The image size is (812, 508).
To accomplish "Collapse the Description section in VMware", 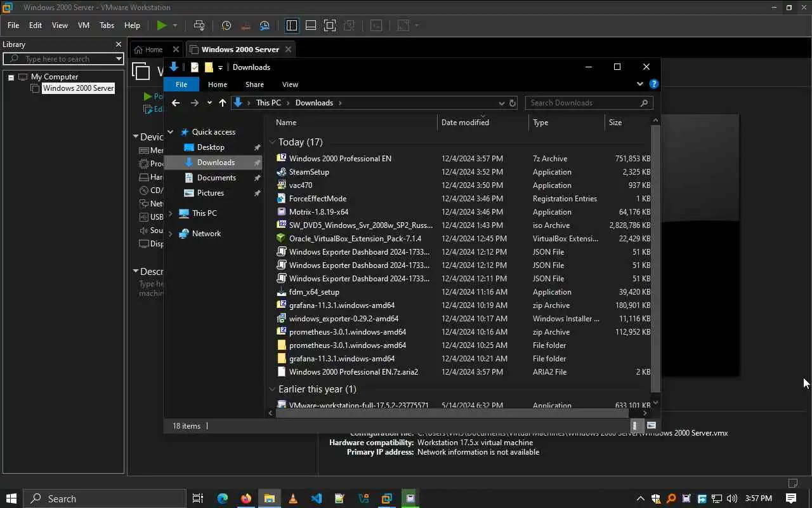I will pos(136,271).
